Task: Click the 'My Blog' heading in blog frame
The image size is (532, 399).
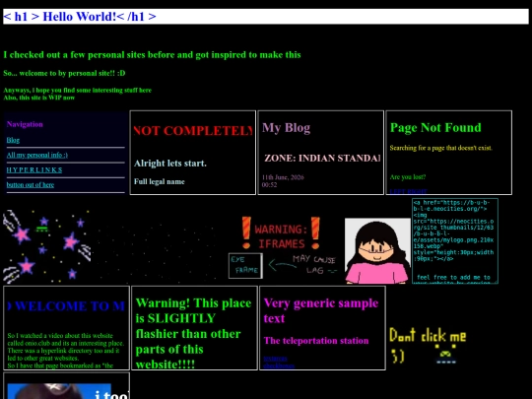Action: [x=286, y=127]
